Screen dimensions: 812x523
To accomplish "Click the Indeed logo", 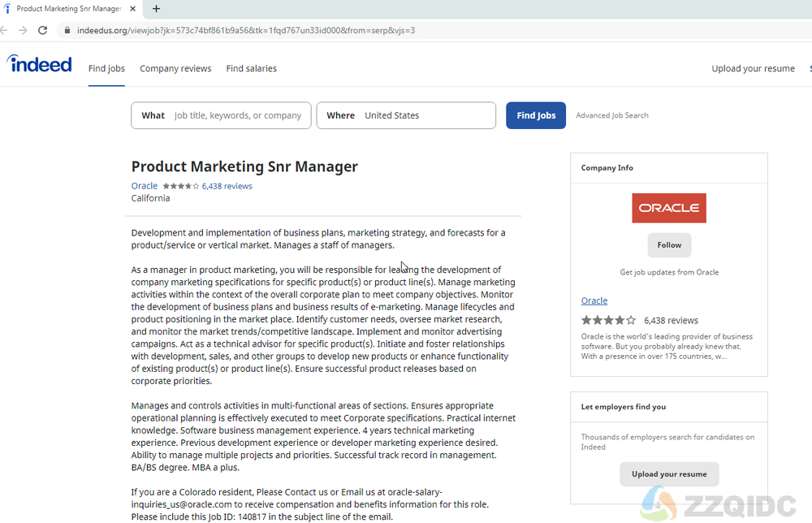I will click(x=39, y=63).
